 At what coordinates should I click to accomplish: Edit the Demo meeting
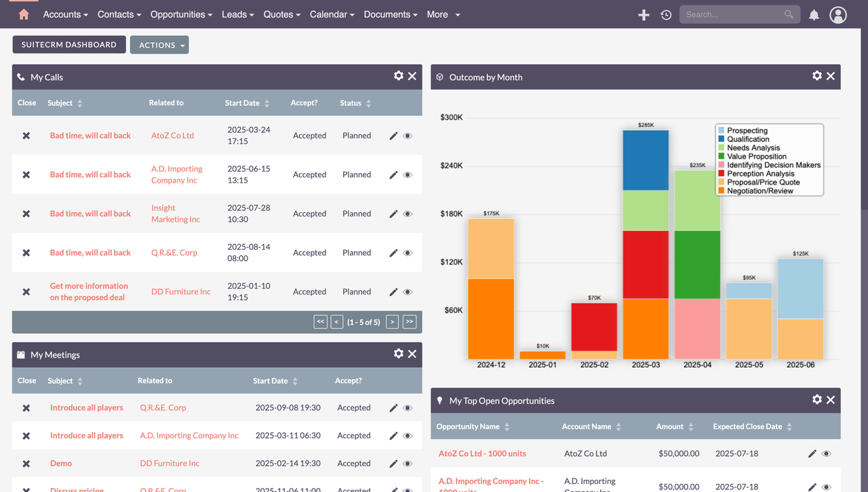[393, 463]
